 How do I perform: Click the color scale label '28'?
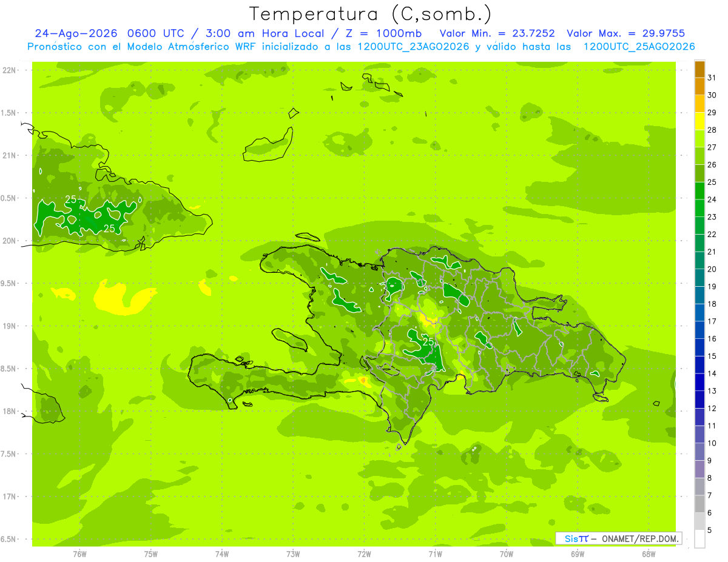tap(712, 130)
